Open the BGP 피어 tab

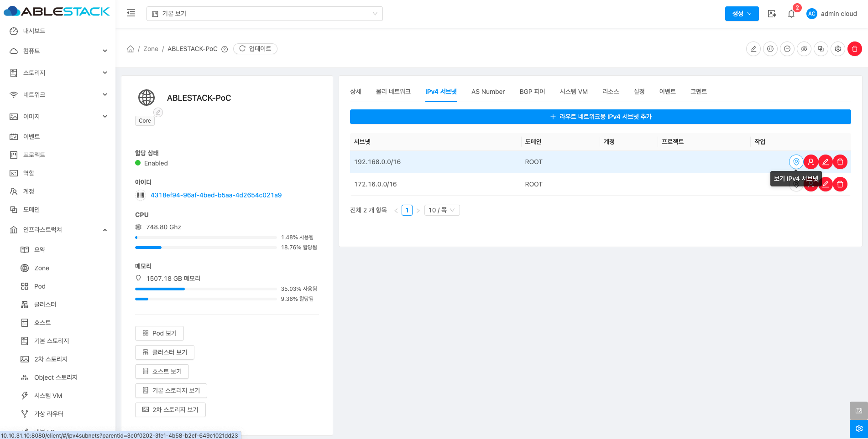coord(532,92)
